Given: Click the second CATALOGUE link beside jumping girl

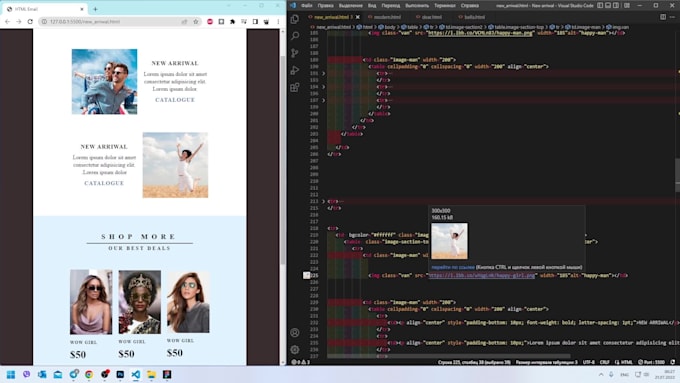Looking at the screenshot, I should pos(104,183).
